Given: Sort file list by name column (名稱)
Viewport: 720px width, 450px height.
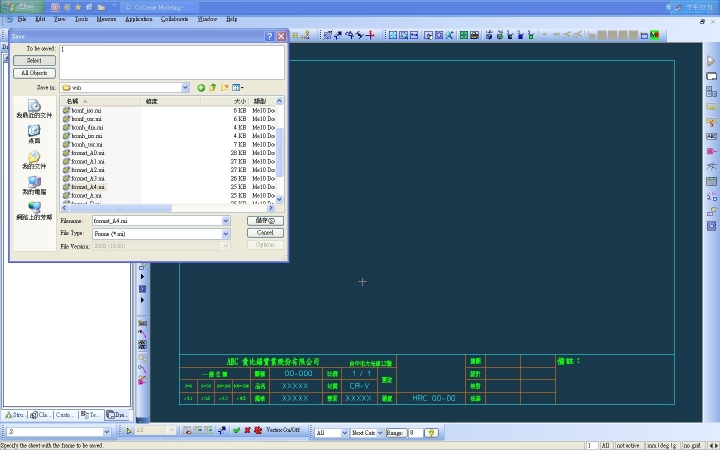Looking at the screenshot, I should tap(101, 101).
